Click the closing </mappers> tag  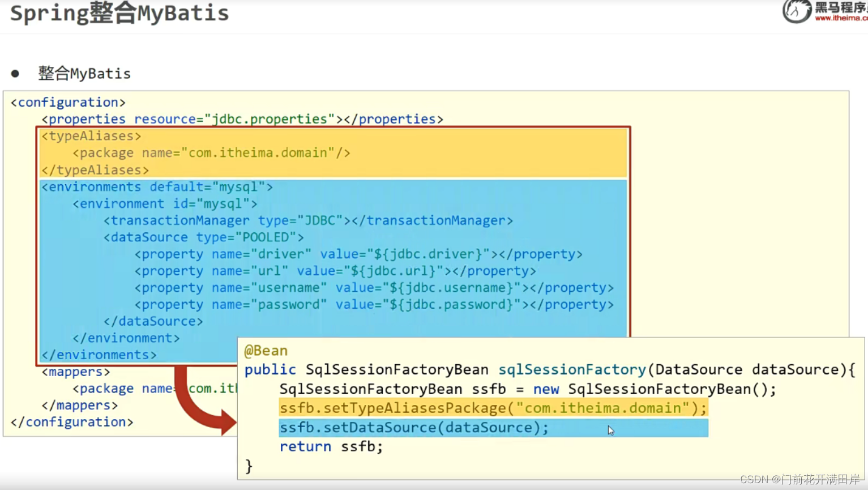point(80,406)
